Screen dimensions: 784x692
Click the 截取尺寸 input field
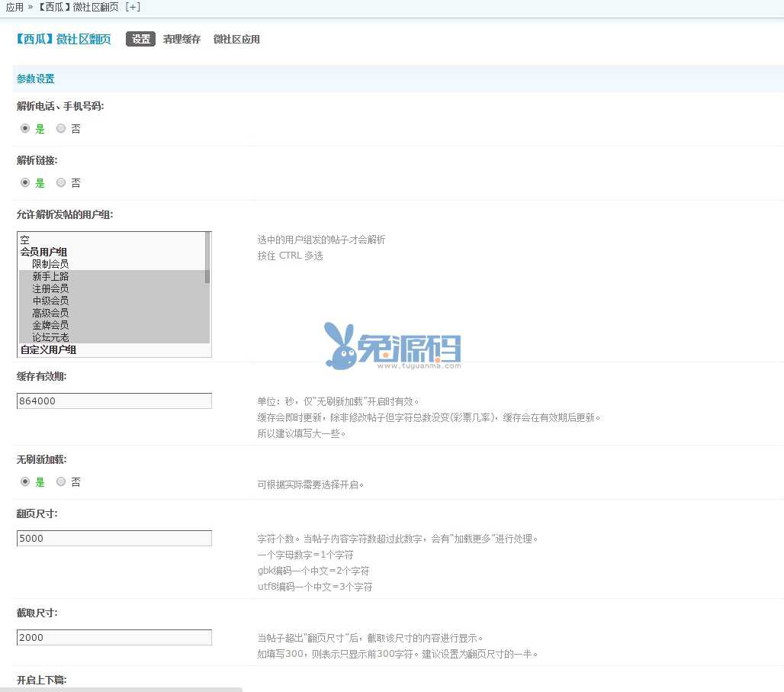click(x=114, y=637)
